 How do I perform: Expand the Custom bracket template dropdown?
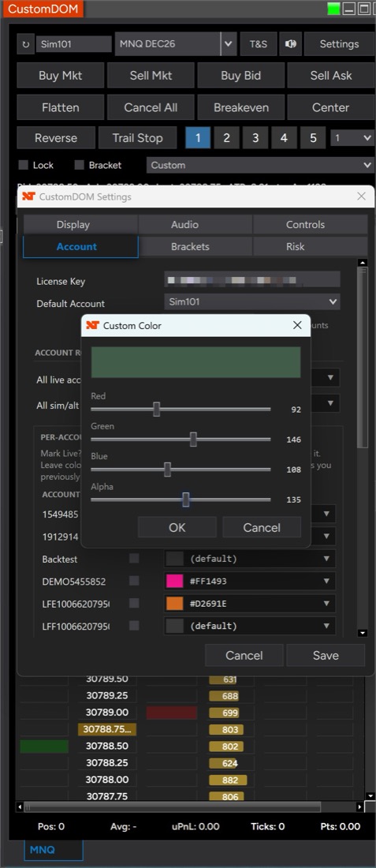tap(260, 165)
